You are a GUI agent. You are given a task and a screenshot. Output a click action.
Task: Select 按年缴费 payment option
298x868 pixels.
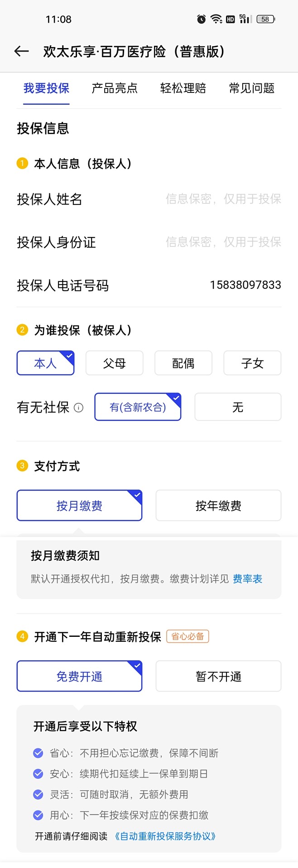tap(218, 505)
